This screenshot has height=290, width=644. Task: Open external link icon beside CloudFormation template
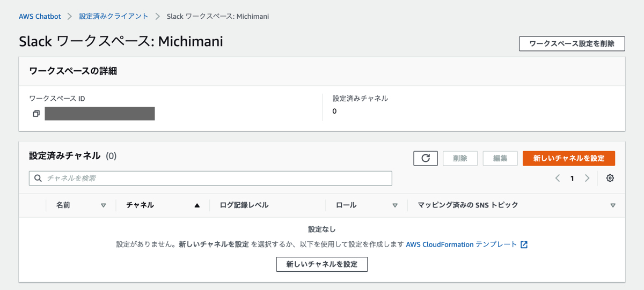[x=524, y=245]
